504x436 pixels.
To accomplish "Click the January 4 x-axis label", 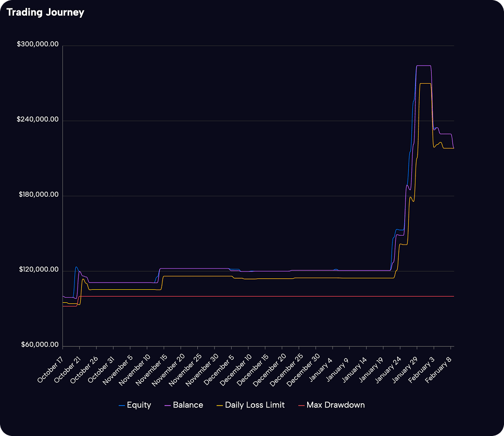I will [x=320, y=369].
